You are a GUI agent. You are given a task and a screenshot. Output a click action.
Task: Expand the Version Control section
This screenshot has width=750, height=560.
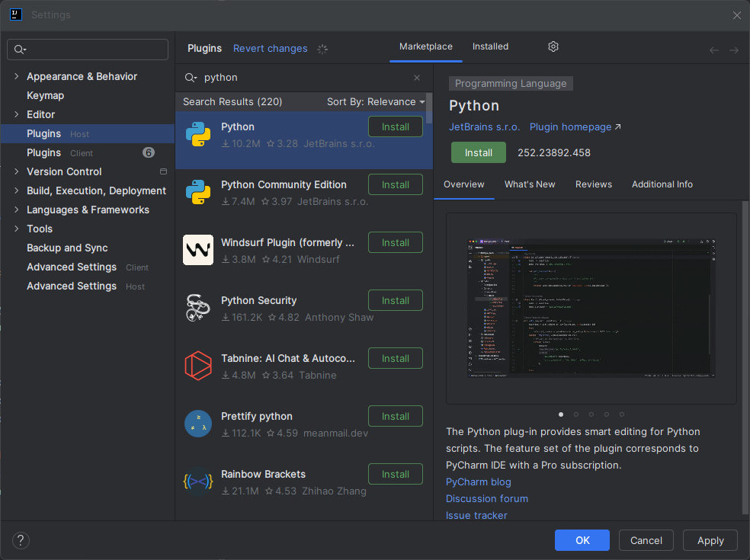click(x=16, y=171)
